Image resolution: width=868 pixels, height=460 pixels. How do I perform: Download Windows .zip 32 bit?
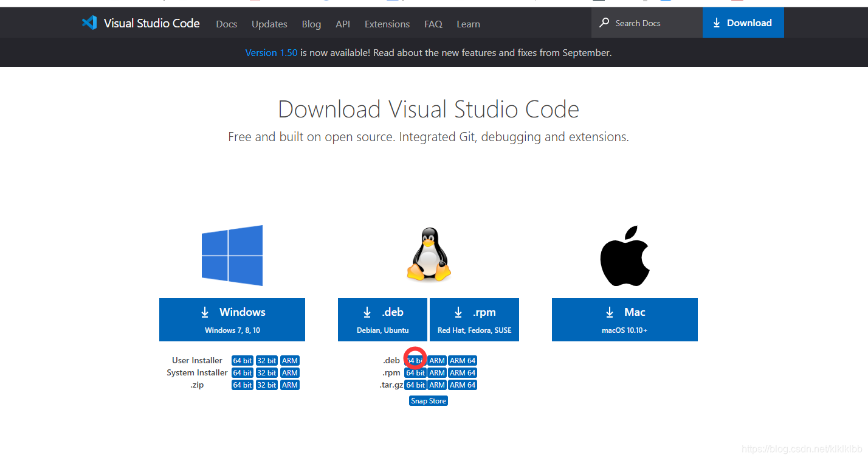coord(267,385)
